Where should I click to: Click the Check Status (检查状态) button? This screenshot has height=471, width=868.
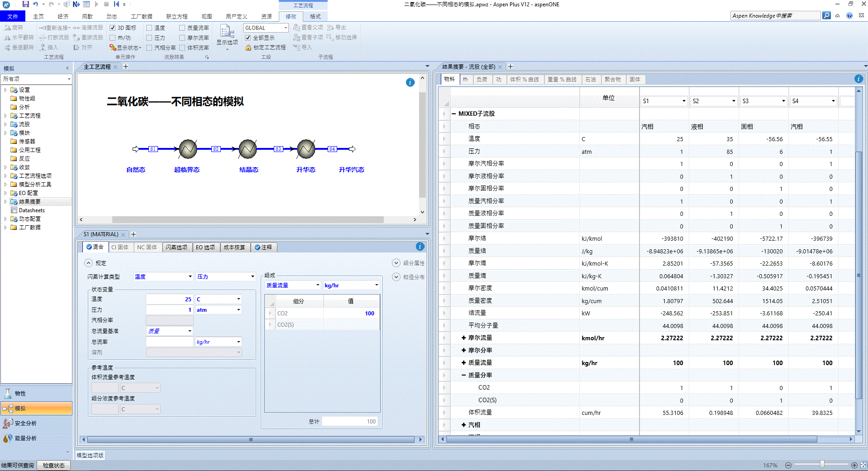54,466
